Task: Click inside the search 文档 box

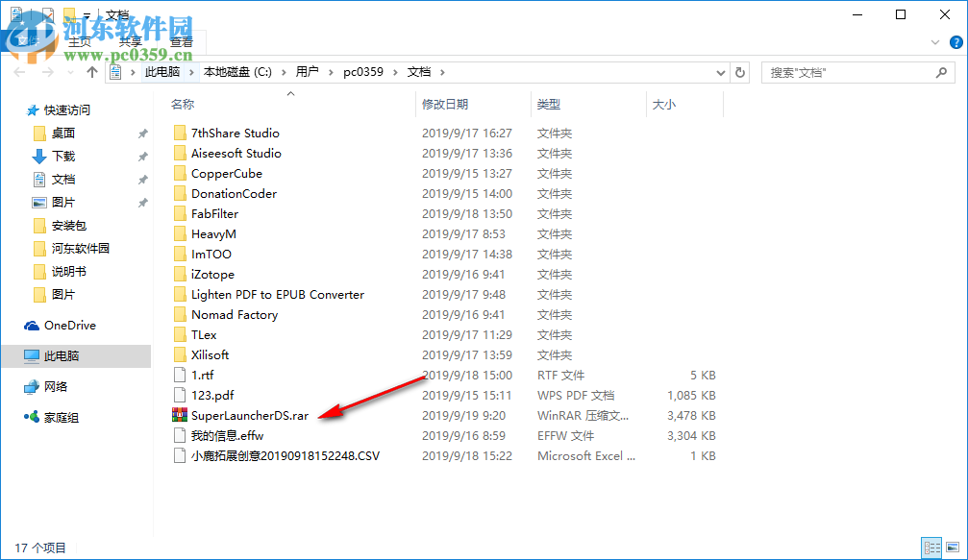Action: click(856, 72)
